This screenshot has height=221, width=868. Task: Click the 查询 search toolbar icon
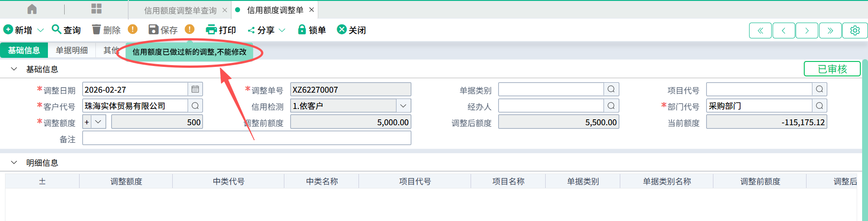pos(57,30)
